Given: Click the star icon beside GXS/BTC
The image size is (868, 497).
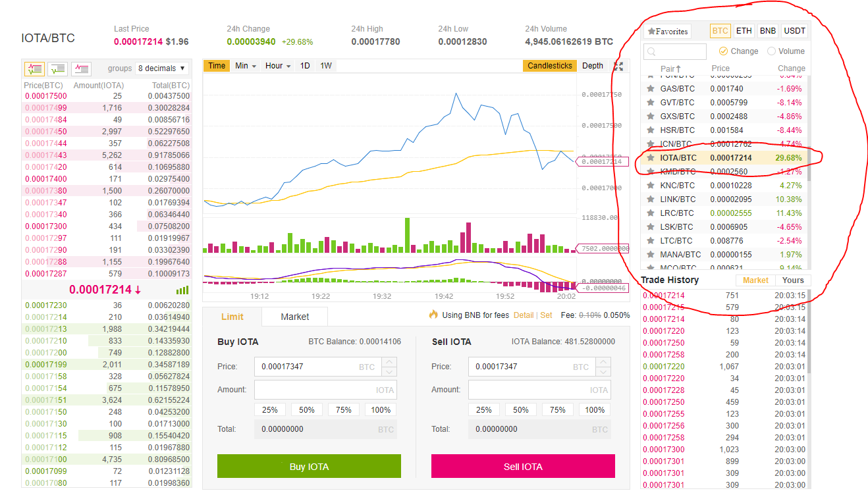Looking at the screenshot, I should point(651,117).
